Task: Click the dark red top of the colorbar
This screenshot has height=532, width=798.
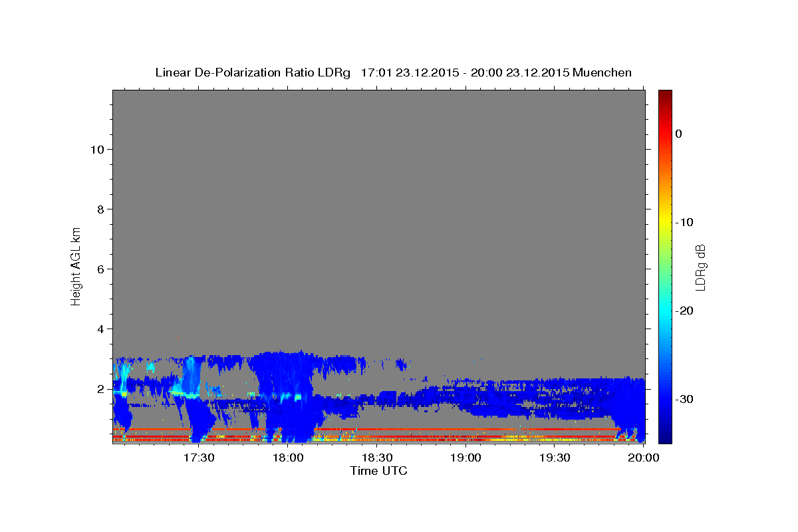Action: coord(665,95)
